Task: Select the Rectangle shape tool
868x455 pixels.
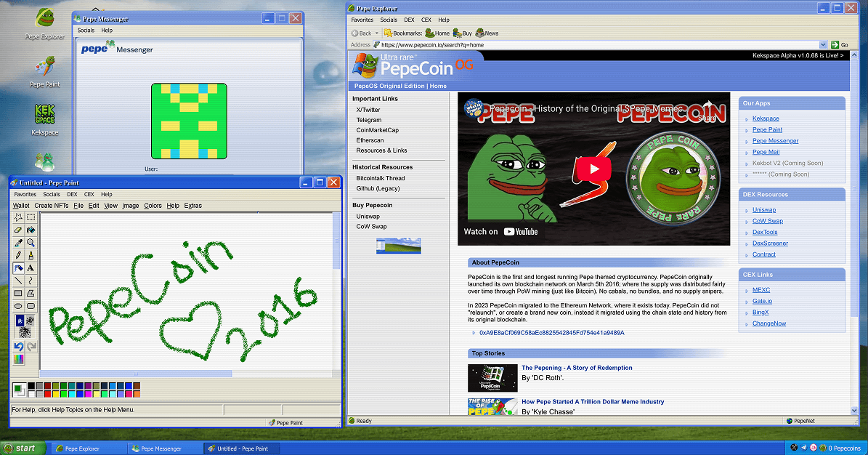Action: [x=18, y=293]
